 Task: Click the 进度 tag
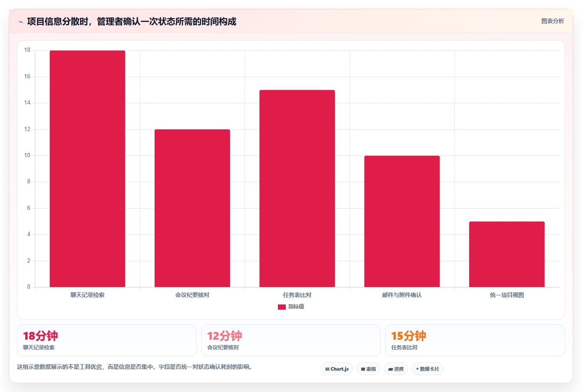(396, 369)
